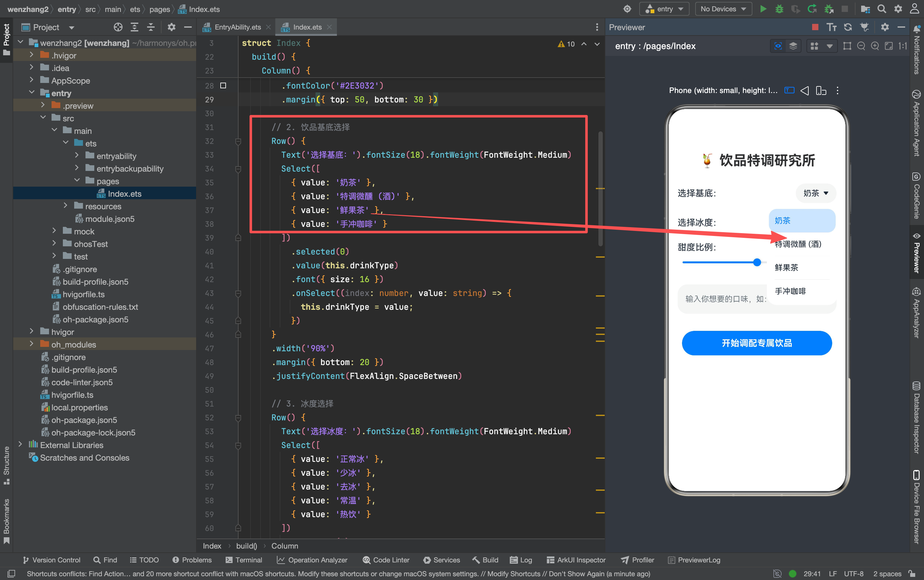
Task: Expand the oh_modules folder
Action: (31, 344)
